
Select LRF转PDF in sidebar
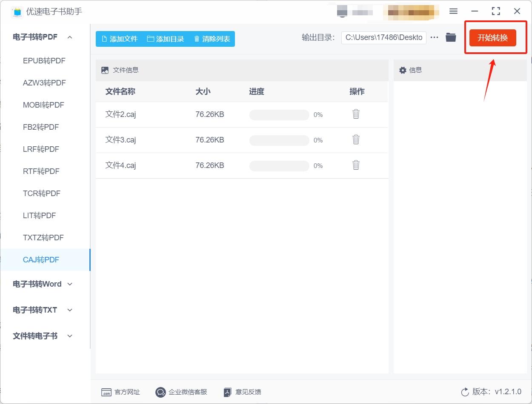tap(44, 149)
